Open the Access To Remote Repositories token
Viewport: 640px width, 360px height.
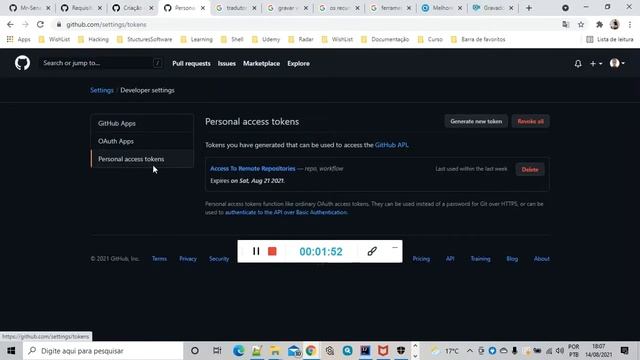pyautogui.click(x=253, y=169)
